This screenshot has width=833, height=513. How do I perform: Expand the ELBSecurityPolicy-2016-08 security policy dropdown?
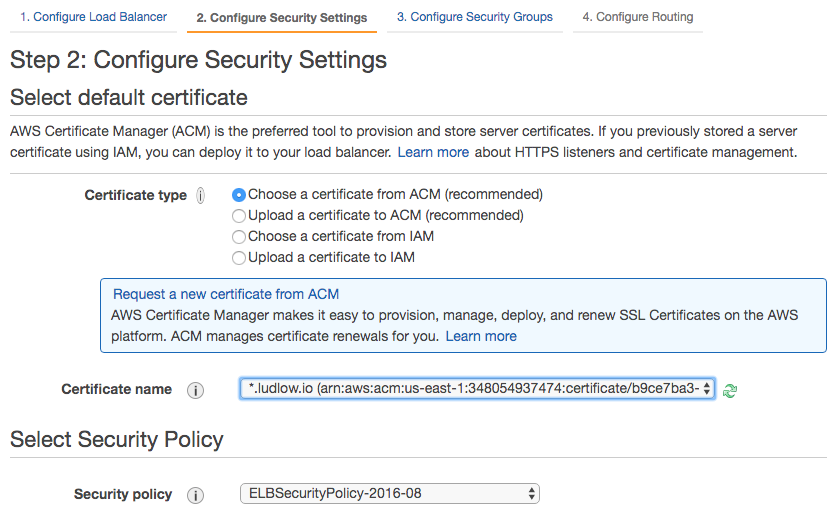[x=389, y=494]
